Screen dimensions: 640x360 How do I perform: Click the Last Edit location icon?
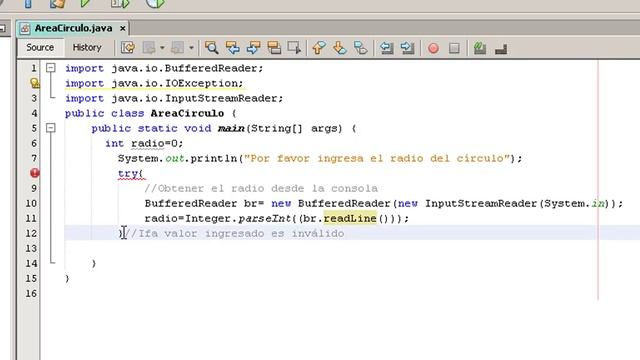click(128, 48)
